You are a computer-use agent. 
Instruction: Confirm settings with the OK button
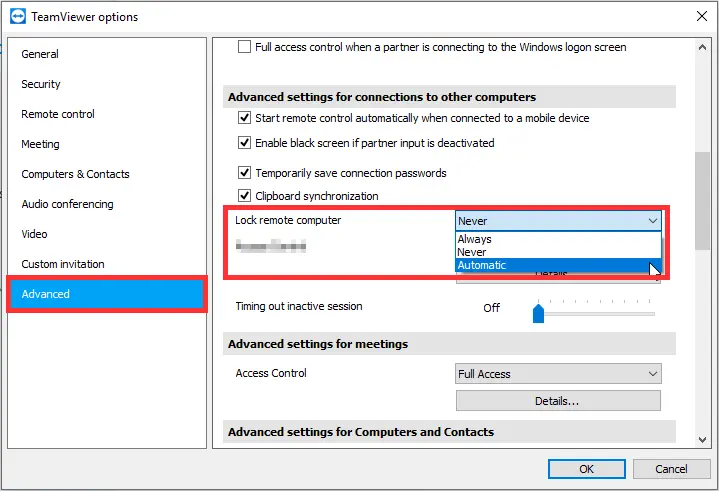tap(586, 469)
